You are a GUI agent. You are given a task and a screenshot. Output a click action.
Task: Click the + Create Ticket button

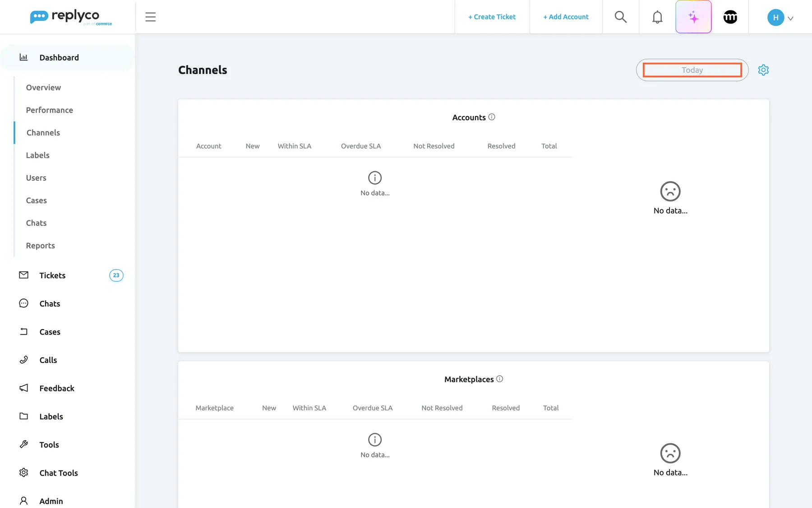point(492,17)
